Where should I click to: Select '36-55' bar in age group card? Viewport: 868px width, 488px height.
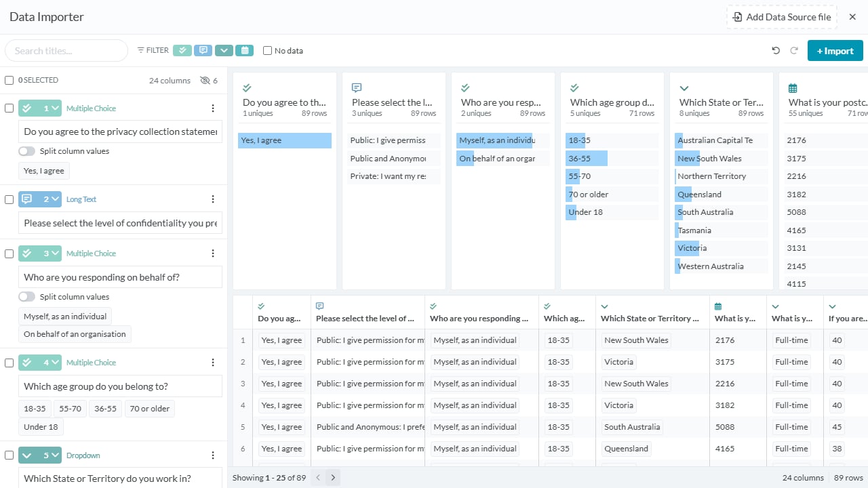612,159
